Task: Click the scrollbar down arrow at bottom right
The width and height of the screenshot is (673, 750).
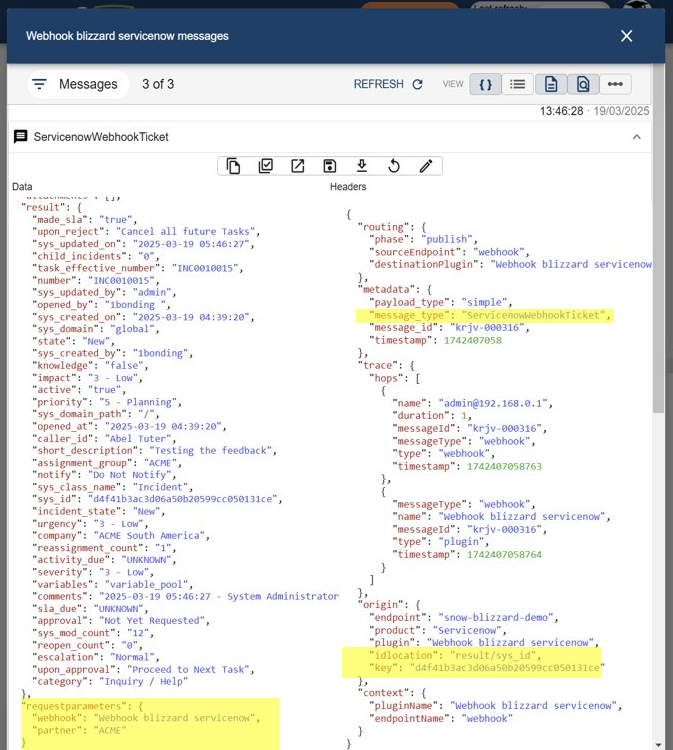Action: pos(659,745)
